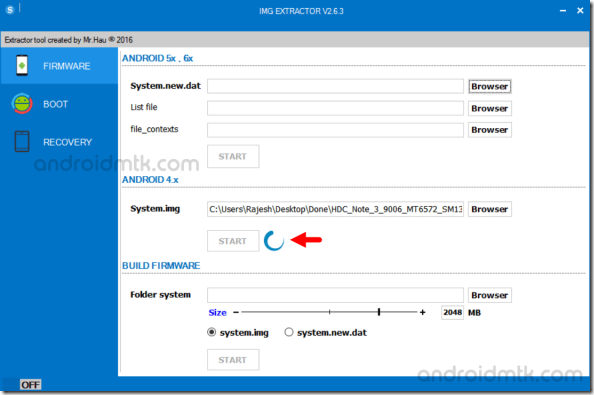The height and width of the screenshot is (395, 594).
Task: Click the 2048 MB size value field
Action: pyautogui.click(x=452, y=312)
